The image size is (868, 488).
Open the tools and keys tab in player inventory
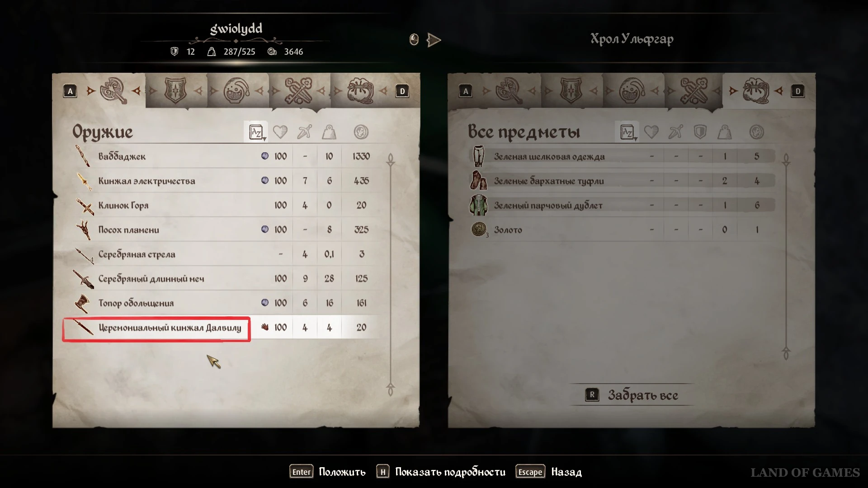pos(298,91)
